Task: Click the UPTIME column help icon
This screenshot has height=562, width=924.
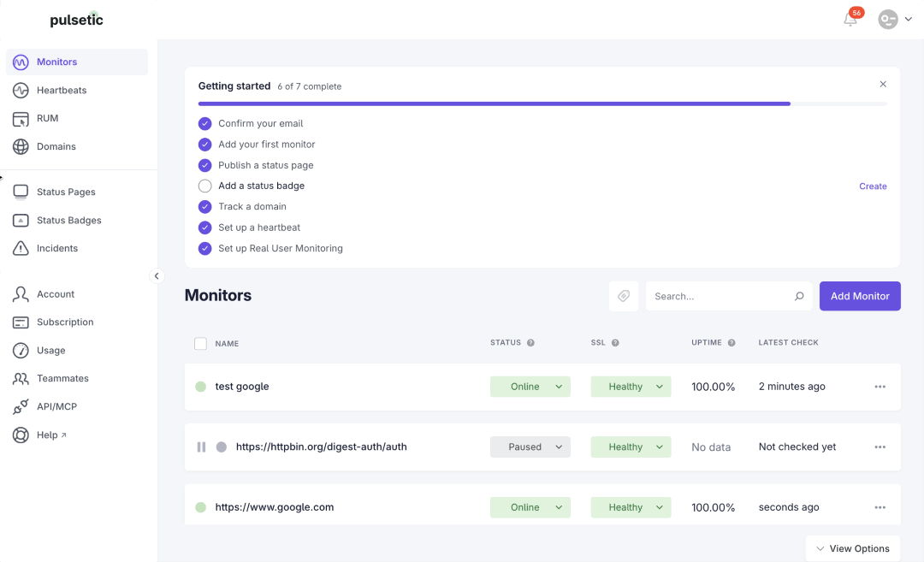Action: (x=731, y=343)
